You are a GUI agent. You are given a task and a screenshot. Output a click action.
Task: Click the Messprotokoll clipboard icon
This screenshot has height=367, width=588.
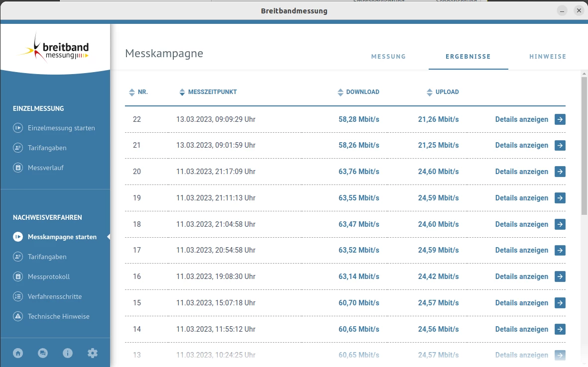[x=18, y=276]
